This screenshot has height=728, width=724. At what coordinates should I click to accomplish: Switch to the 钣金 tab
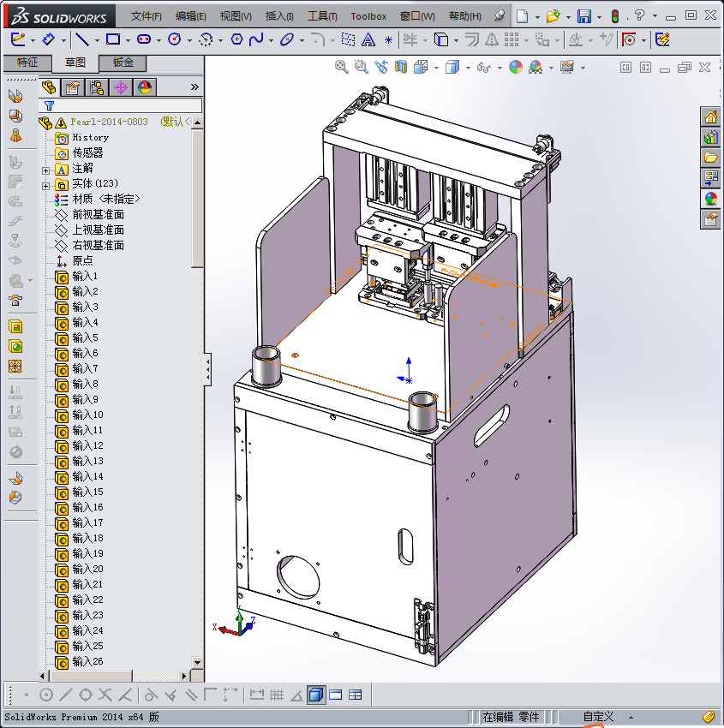pyautogui.click(x=123, y=63)
